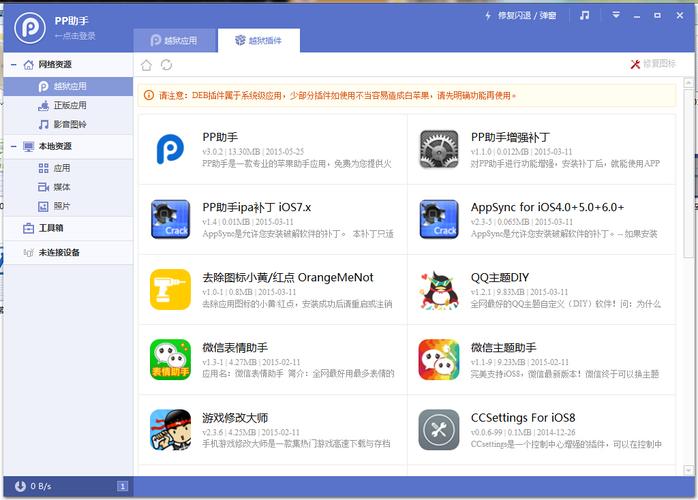Screen dimensions: 698x500
Task: Collapse the 网络资源 section
Action: point(13,65)
